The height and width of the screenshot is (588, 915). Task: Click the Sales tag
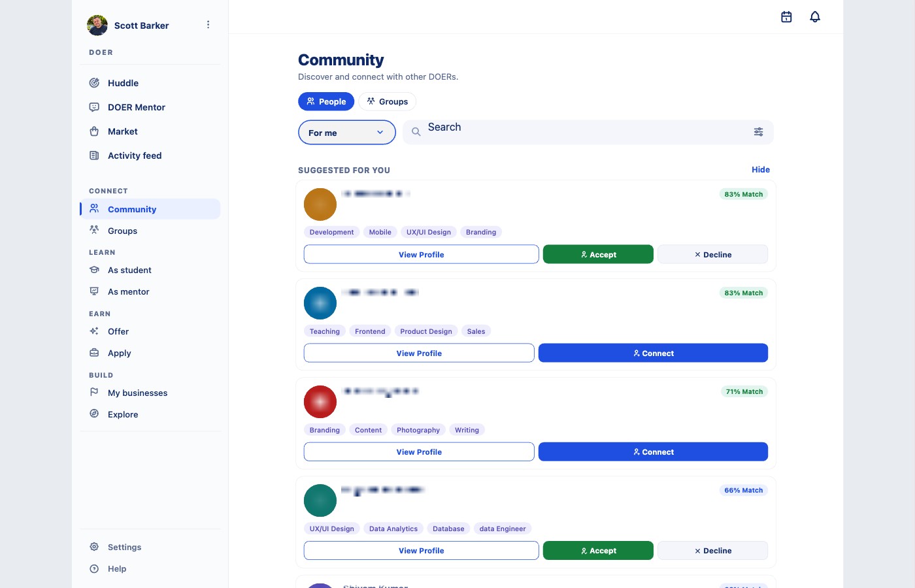pos(476,331)
